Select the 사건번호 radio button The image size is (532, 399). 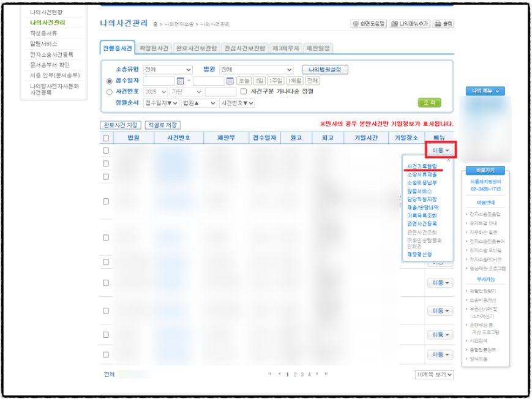pos(110,92)
